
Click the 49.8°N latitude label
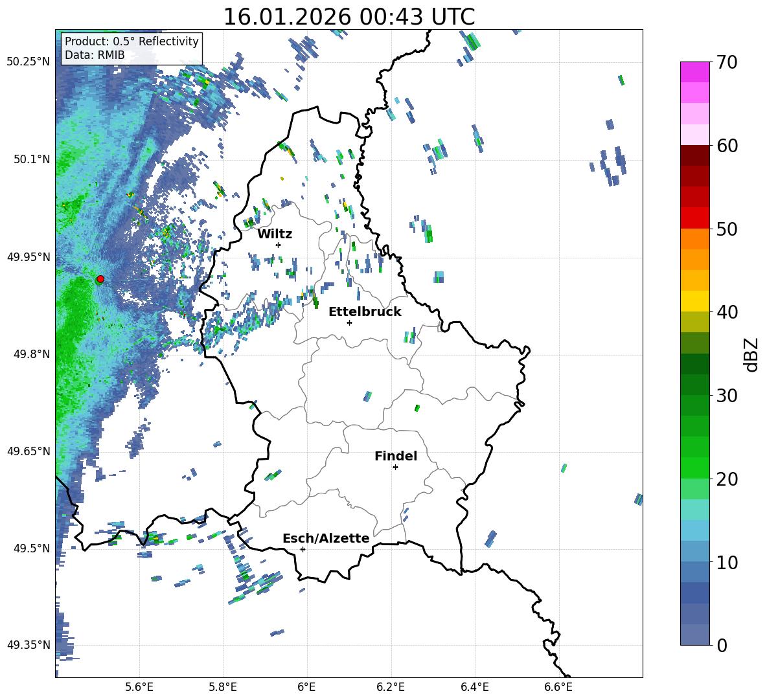click(32, 354)
